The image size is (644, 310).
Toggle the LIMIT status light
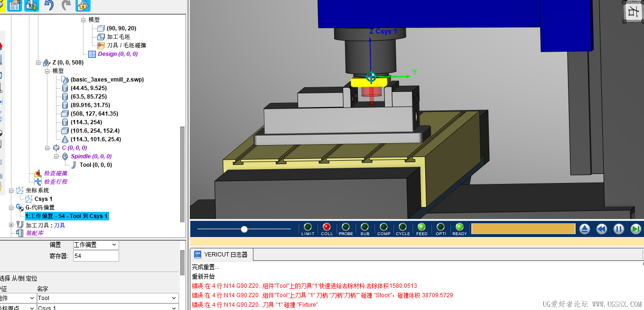coord(308,227)
